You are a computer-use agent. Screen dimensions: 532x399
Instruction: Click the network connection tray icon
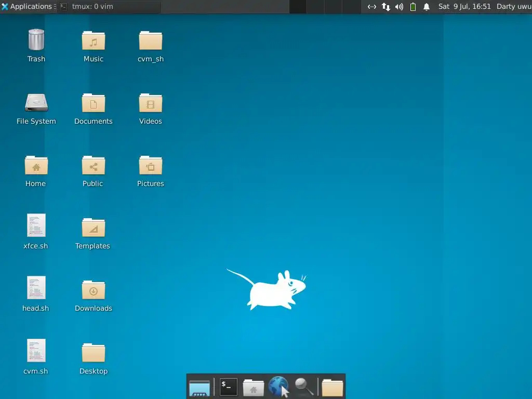[372, 6]
